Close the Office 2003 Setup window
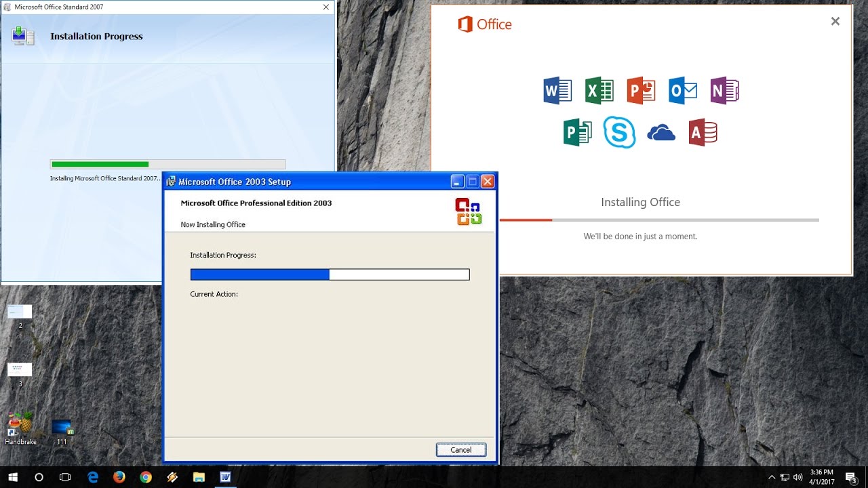This screenshot has height=488, width=868. click(488, 182)
